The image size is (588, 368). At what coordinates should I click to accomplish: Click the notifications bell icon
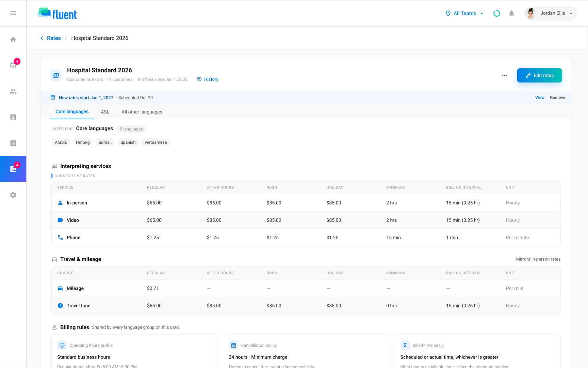point(511,13)
